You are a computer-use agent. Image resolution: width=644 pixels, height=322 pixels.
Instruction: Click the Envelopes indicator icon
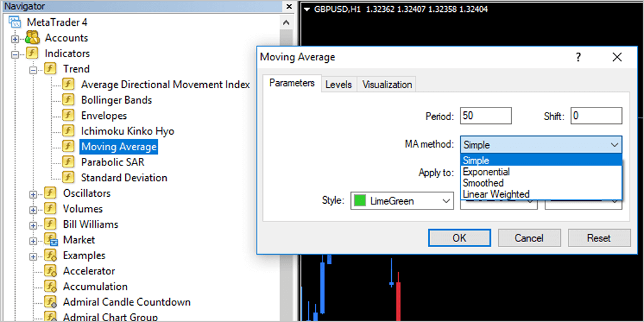click(x=68, y=116)
